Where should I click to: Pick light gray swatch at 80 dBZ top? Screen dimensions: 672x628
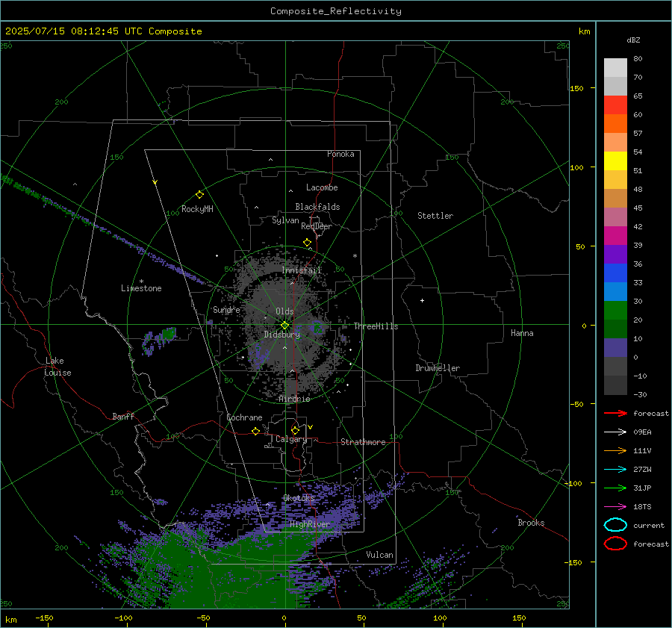615,67
